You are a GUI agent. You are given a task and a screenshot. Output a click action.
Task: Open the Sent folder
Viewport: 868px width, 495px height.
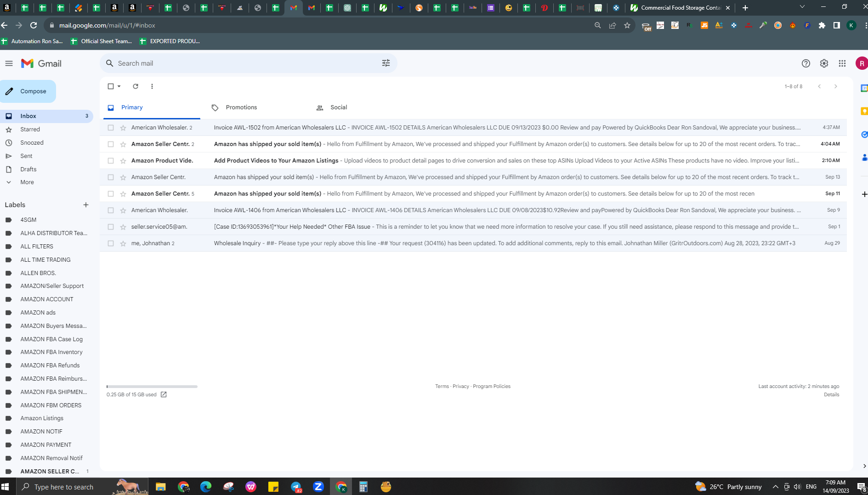pyautogui.click(x=26, y=156)
